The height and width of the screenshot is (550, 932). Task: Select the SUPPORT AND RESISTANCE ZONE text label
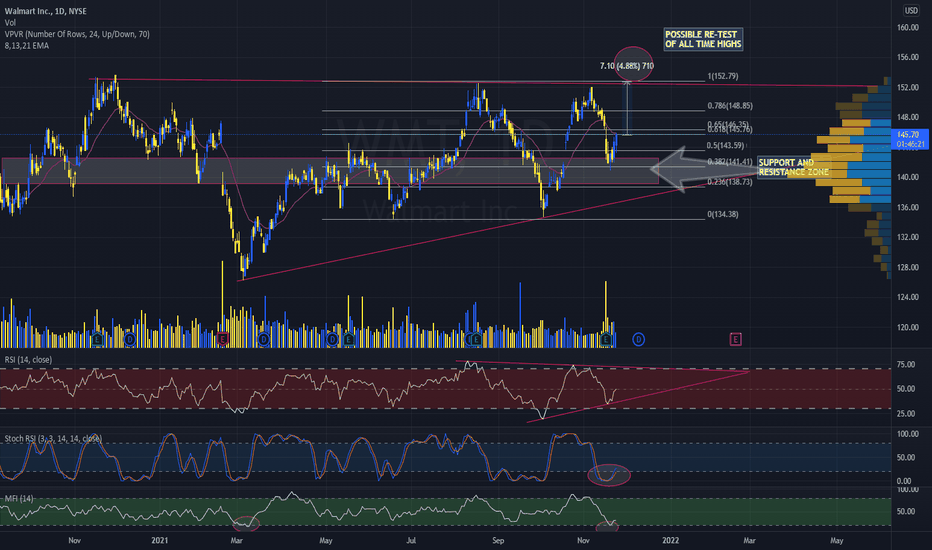tap(794, 167)
